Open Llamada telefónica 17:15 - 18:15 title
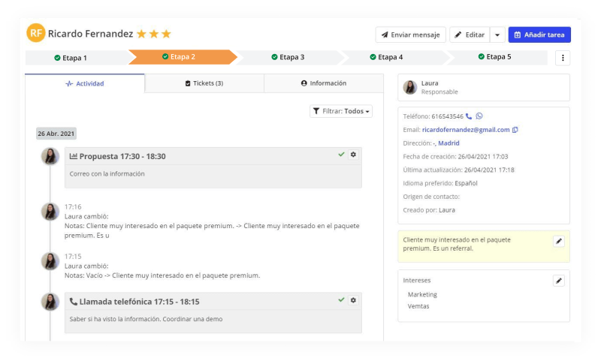Image resolution: width=601 pixels, height=364 pixels. [139, 302]
